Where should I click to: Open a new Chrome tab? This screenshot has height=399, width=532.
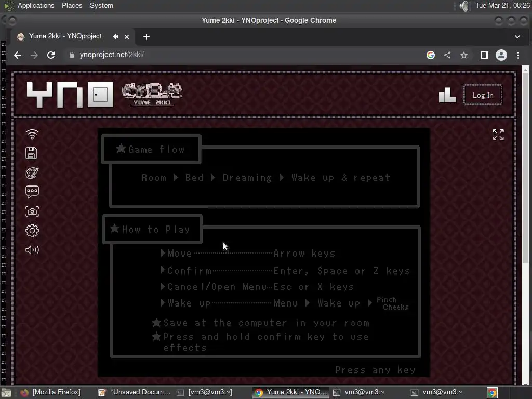click(x=146, y=37)
